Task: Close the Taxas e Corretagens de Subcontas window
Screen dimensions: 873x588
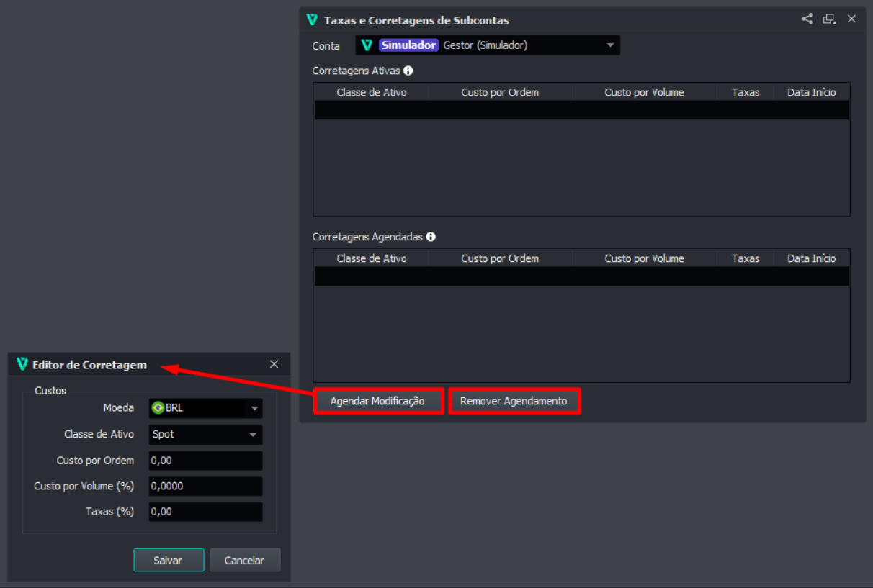Action: point(851,19)
